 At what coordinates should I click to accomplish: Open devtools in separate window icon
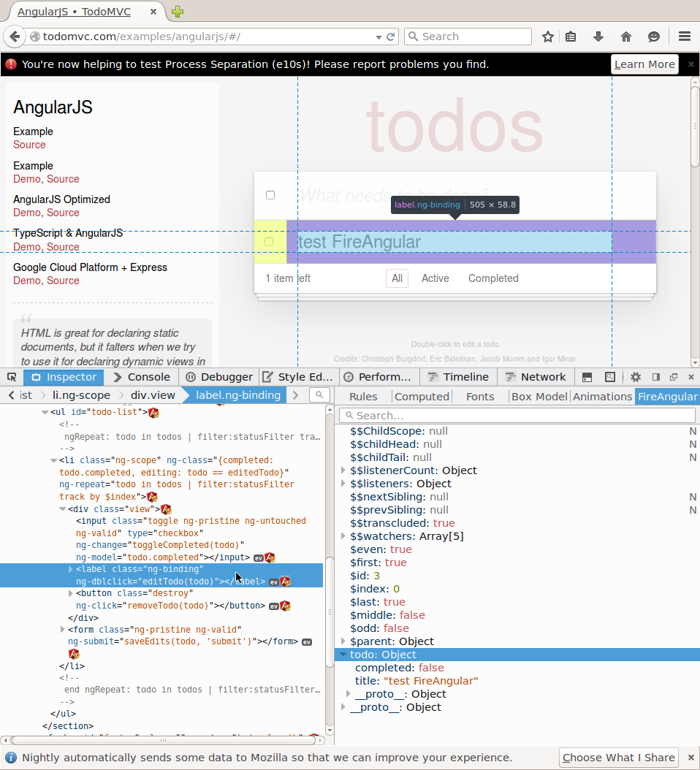(674, 377)
